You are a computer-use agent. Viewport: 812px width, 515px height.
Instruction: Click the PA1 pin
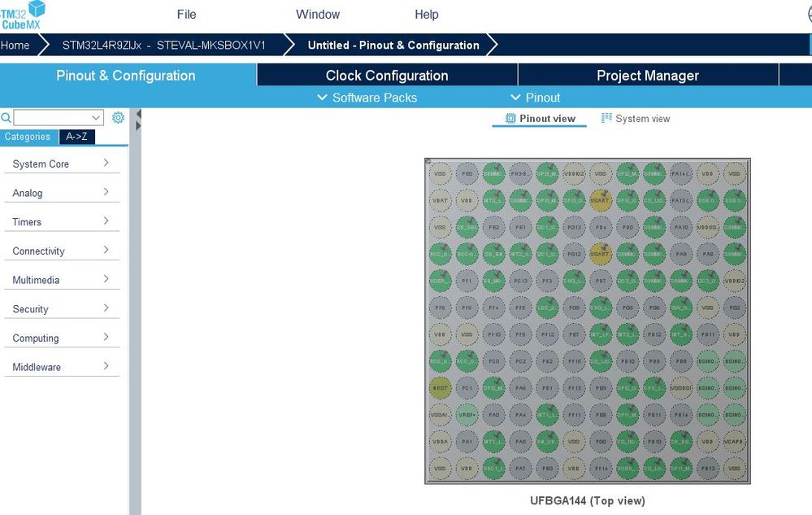[x=467, y=442]
